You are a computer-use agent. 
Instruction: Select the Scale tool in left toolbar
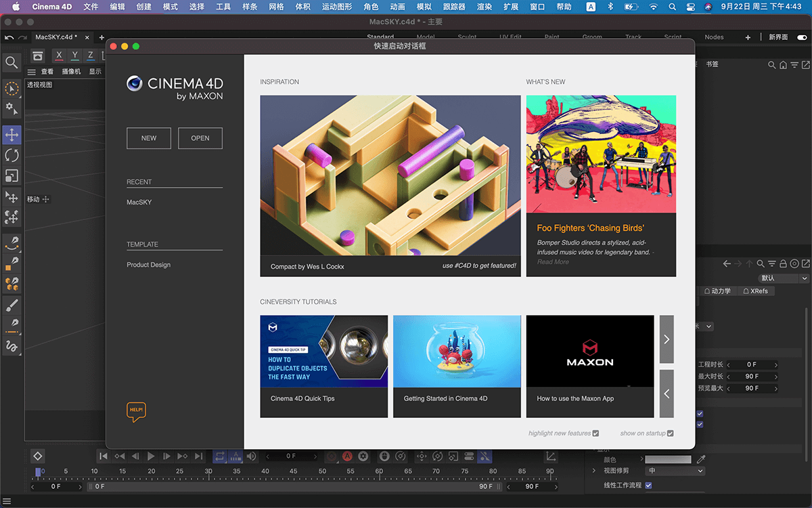(12, 176)
